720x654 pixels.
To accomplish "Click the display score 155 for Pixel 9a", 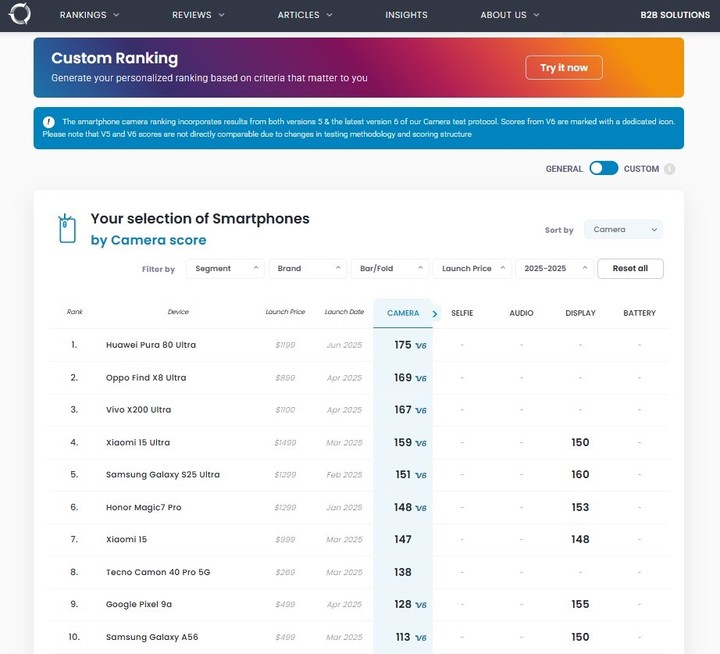I will pyautogui.click(x=580, y=604).
